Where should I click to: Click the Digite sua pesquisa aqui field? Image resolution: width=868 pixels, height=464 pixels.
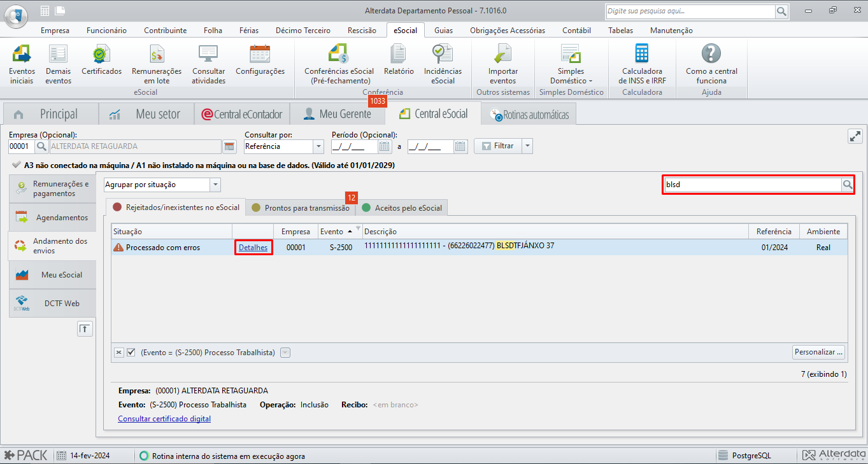coord(690,11)
